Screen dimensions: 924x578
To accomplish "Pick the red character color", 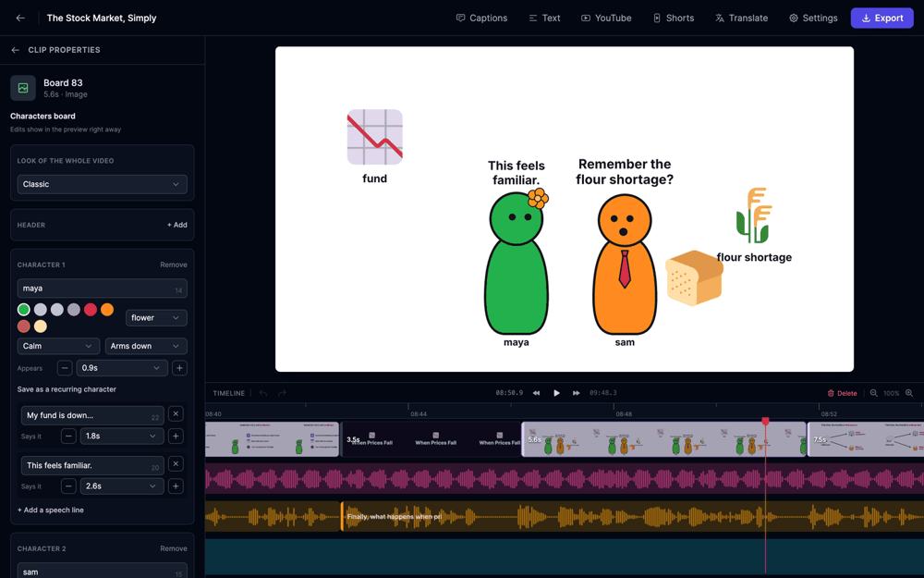I will (91, 310).
